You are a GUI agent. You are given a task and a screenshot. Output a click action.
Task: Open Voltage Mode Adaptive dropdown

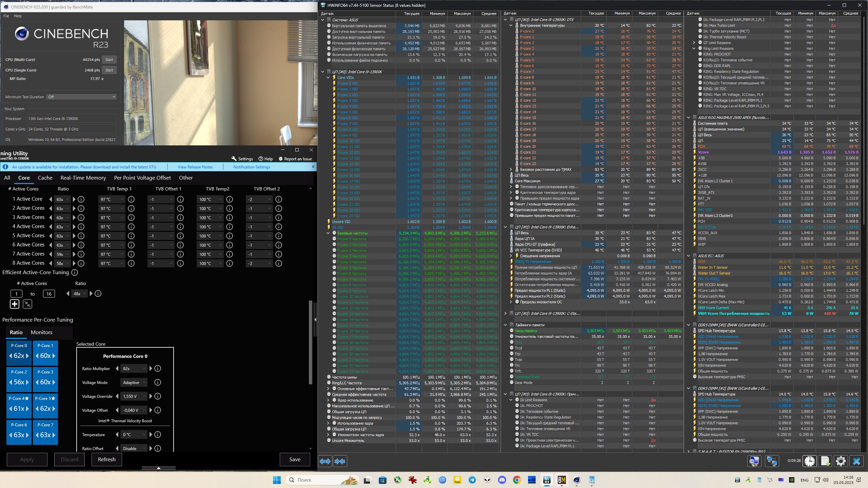point(134,382)
